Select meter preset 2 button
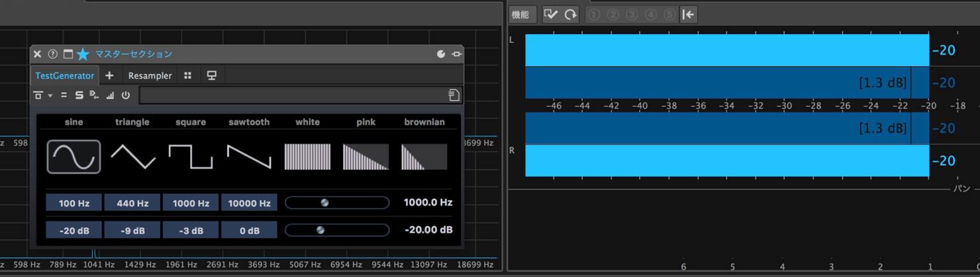 coord(613,14)
